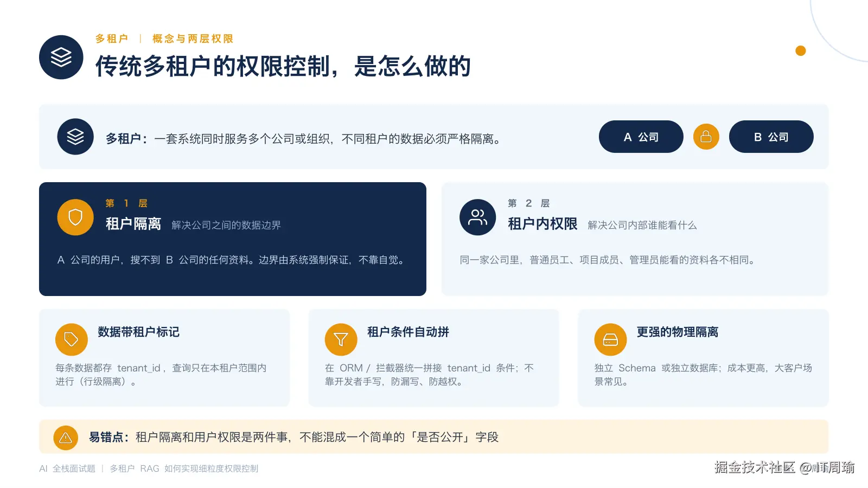The width and height of the screenshot is (868, 488).
Task: Click the layers icon in the 多租户 definition banner
Action: (x=75, y=137)
